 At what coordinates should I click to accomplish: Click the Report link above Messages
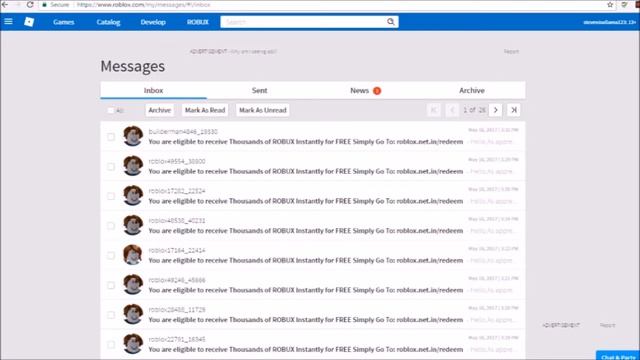tap(511, 51)
